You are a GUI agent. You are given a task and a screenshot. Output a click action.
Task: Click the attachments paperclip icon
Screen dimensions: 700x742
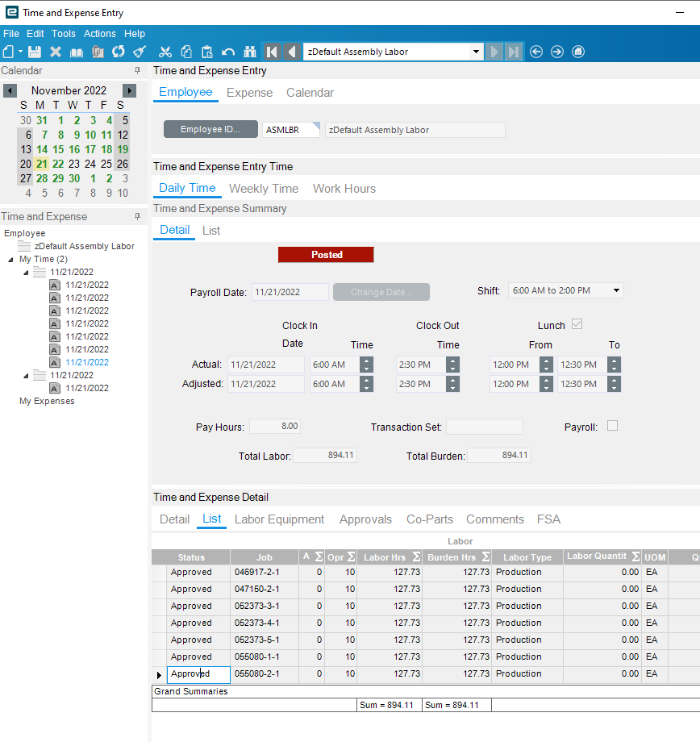pyautogui.click(x=98, y=52)
